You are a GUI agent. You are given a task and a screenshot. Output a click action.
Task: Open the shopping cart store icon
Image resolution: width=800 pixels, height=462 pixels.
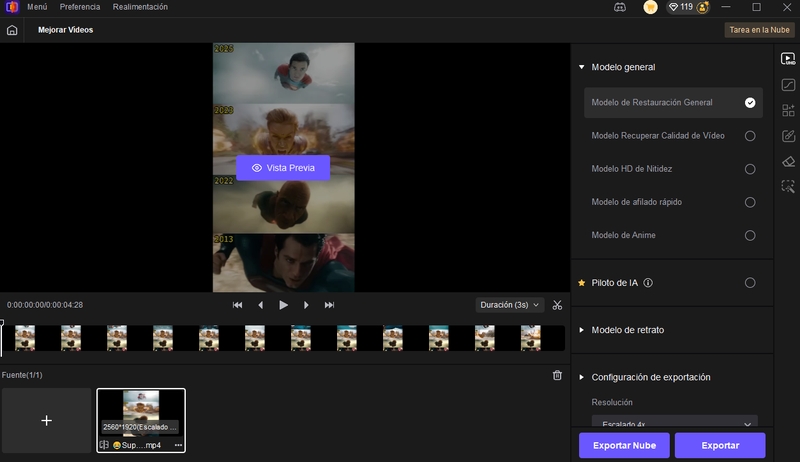pos(651,7)
